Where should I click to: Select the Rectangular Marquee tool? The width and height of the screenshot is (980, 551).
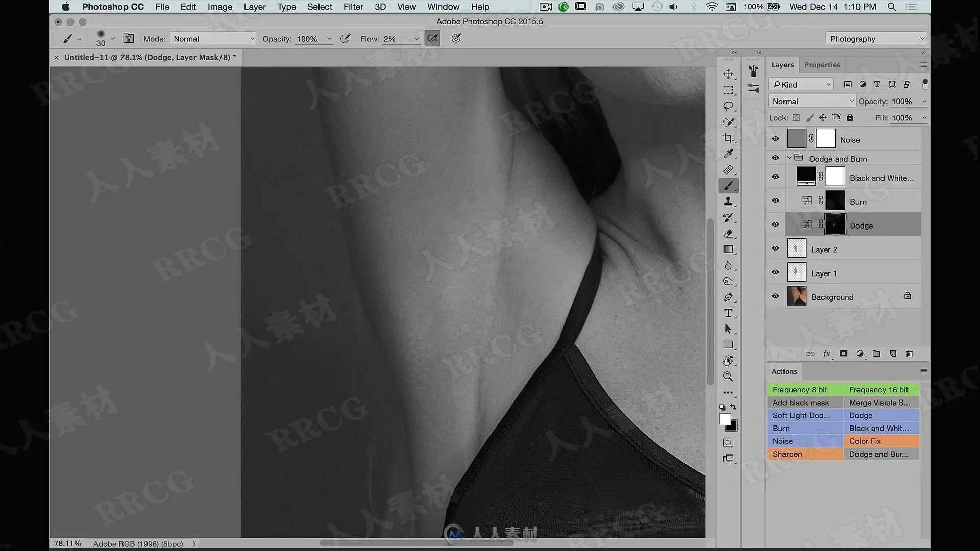click(728, 90)
